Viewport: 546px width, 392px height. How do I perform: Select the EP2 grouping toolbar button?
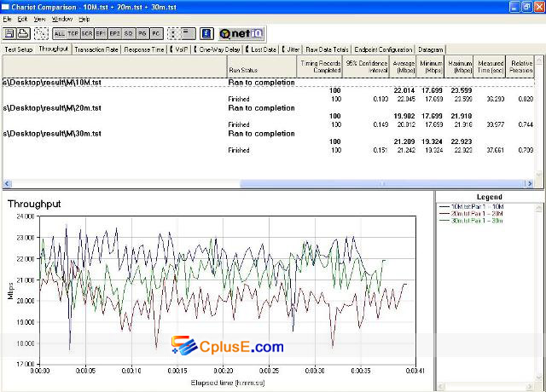pyautogui.click(x=114, y=34)
